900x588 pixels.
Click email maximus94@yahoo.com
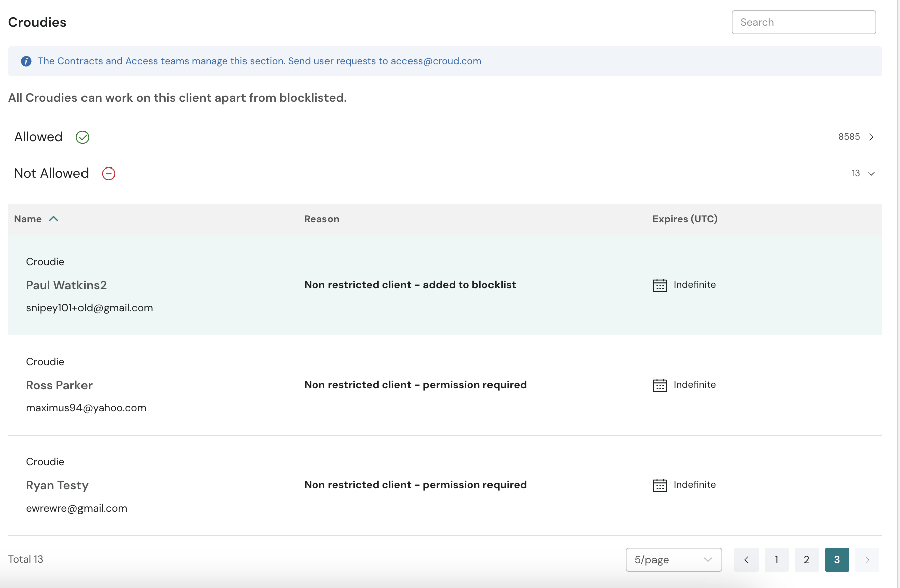pos(86,408)
